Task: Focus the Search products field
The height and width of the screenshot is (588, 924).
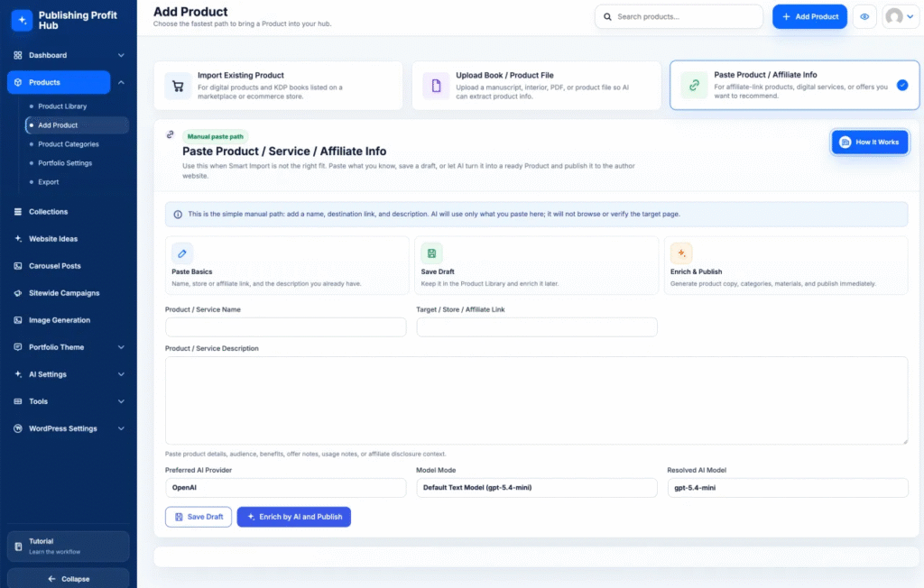Action: [679, 16]
